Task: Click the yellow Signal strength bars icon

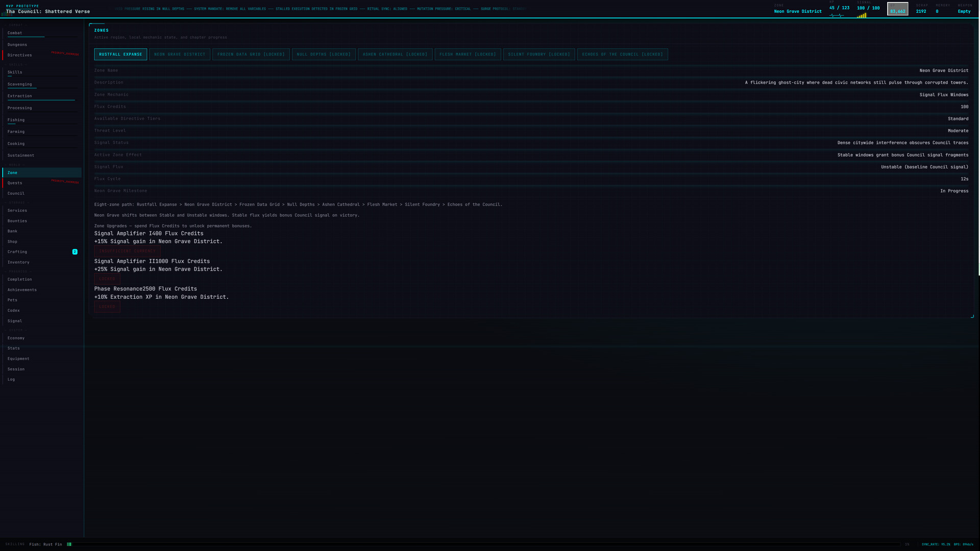Action: point(862,16)
